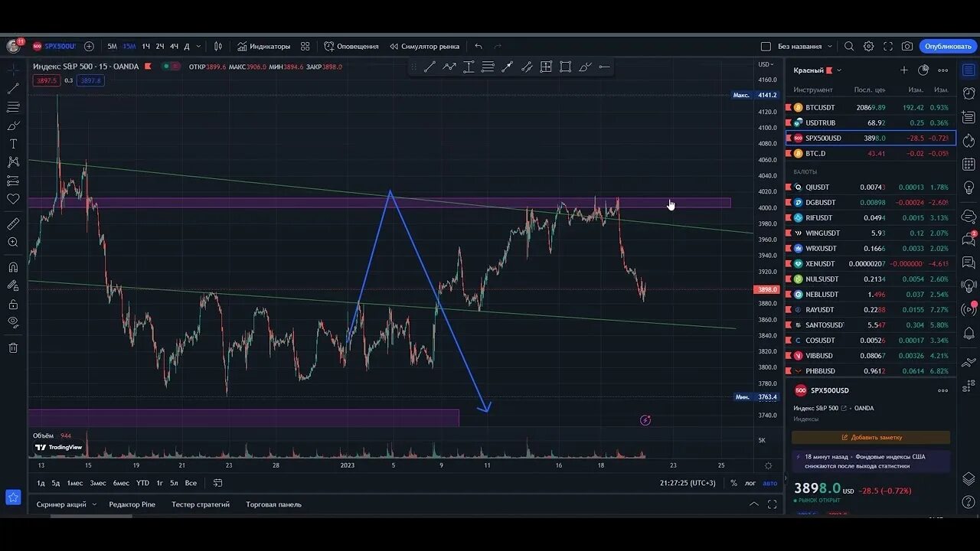Switch to the 1Ч timeframe

tap(145, 46)
